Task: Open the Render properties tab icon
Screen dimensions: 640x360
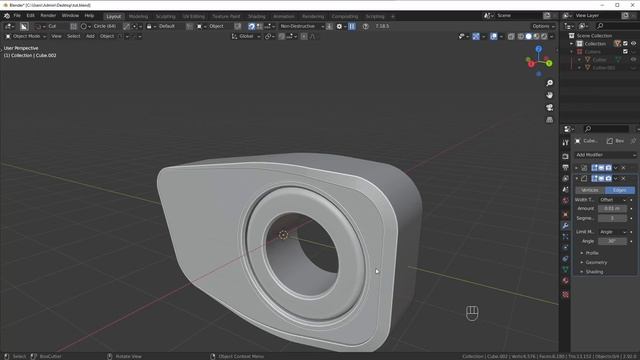Action: 565,156
